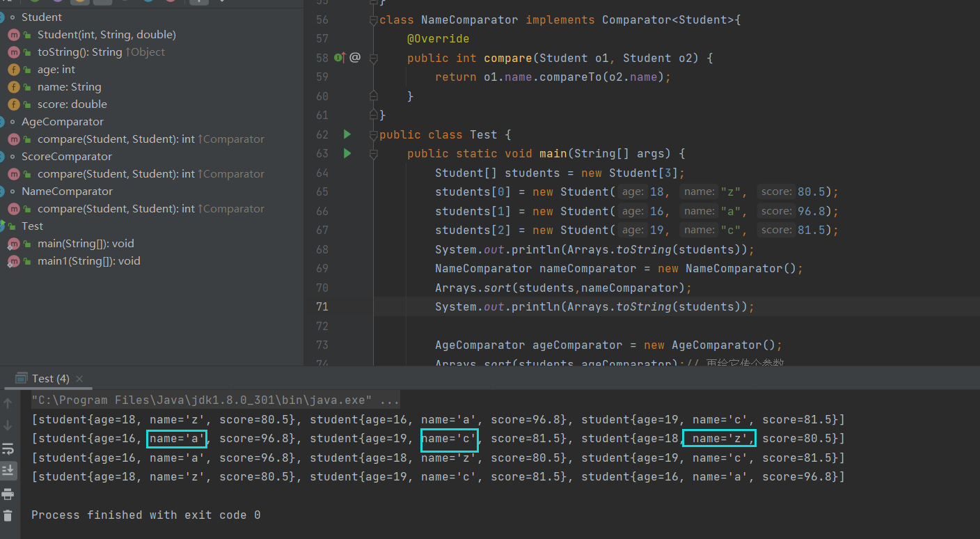Click the fold end marker on line 60
The width and height of the screenshot is (980, 539).
374,96
